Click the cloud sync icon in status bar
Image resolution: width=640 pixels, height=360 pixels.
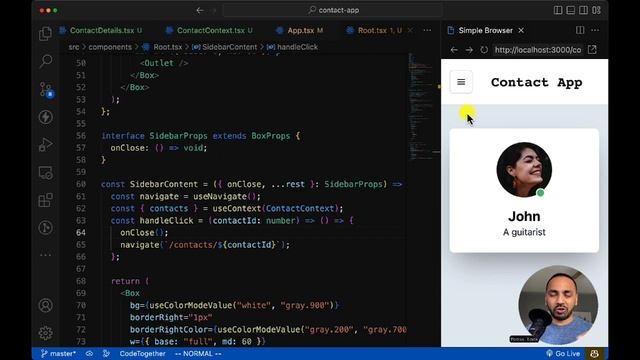(x=89, y=353)
